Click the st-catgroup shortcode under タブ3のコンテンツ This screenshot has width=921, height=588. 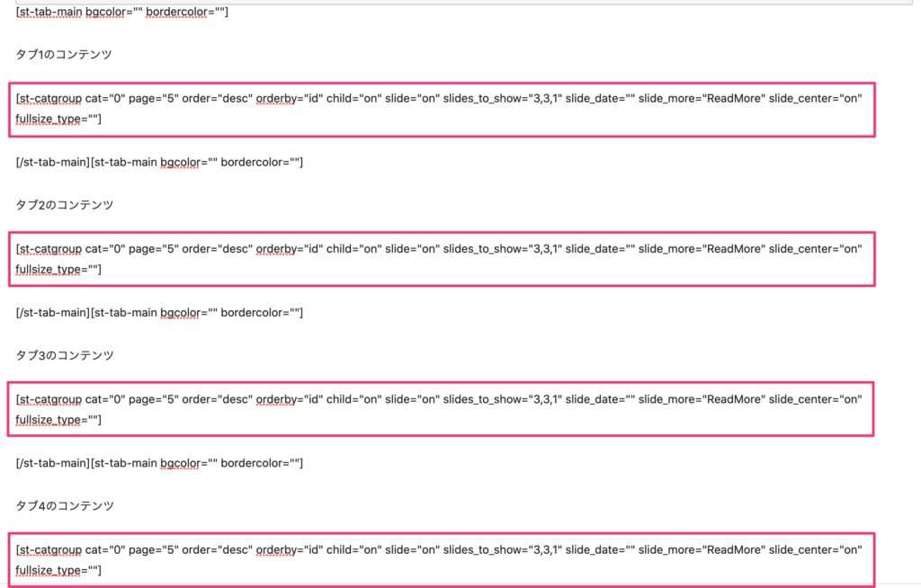(x=441, y=409)
